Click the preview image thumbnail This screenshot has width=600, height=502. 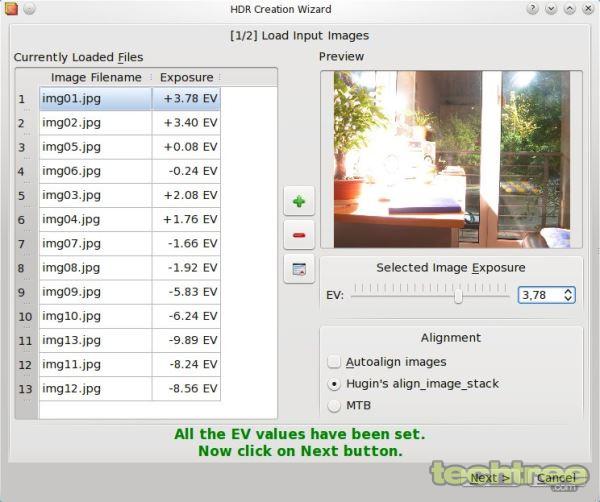(x=452, y=159)
